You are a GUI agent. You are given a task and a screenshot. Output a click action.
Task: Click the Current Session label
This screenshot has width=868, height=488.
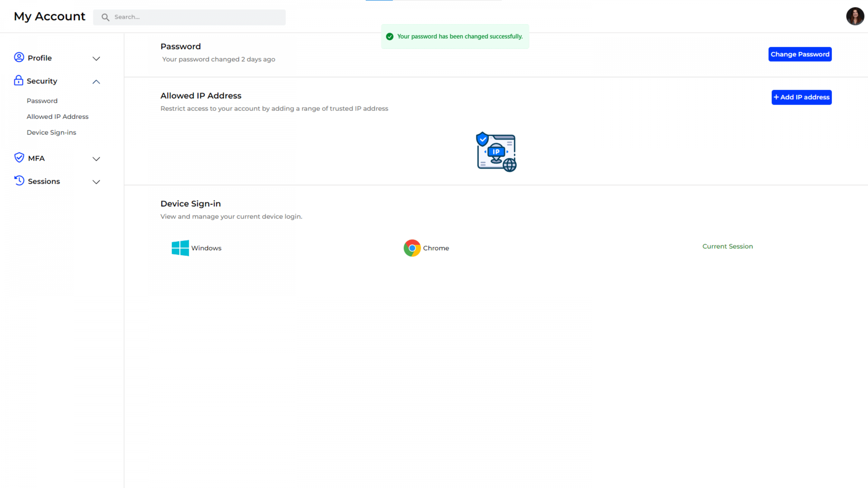pyautogui.click(x=728, y=246)
